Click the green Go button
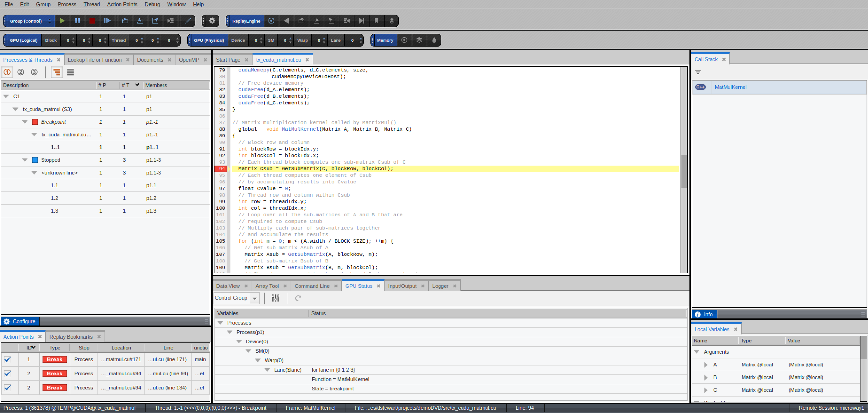This screenshot has width=868, height=413. click(x=62, y=21)
